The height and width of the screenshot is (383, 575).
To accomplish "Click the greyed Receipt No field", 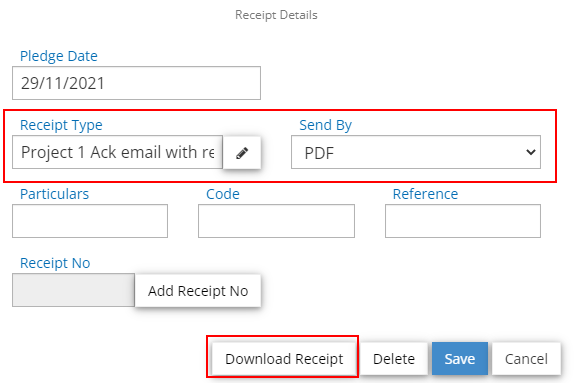I will point(73,290).
